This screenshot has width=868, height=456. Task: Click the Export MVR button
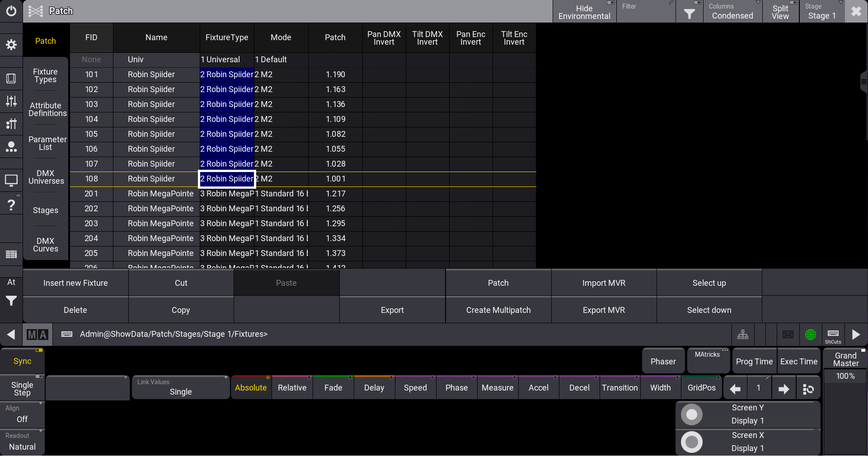click(x=604, y=310)
